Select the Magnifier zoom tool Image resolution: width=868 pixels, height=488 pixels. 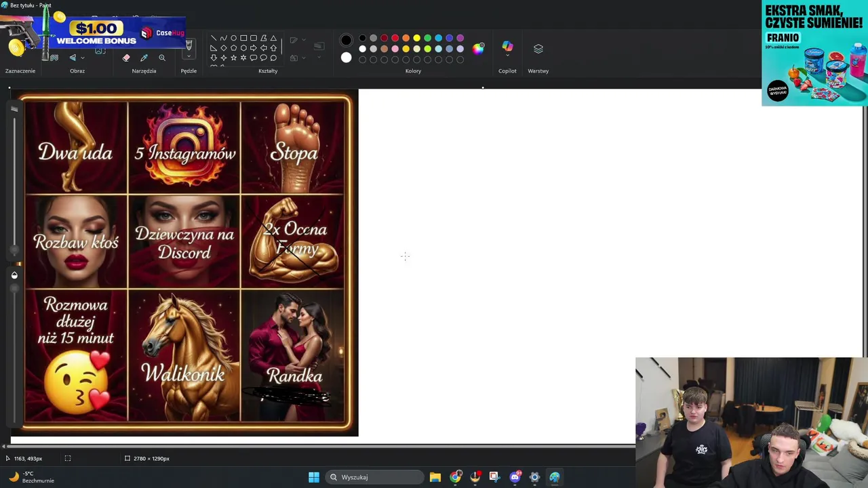coord(162,58)
